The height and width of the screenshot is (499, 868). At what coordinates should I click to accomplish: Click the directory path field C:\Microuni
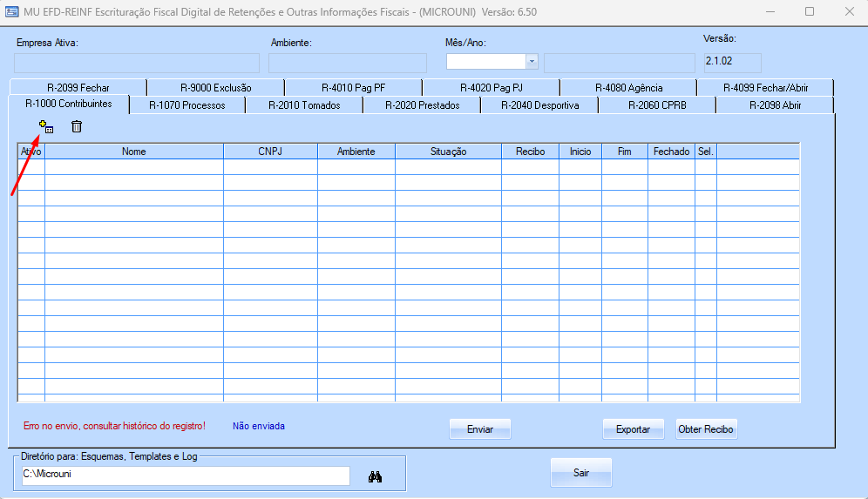point(186,475)
